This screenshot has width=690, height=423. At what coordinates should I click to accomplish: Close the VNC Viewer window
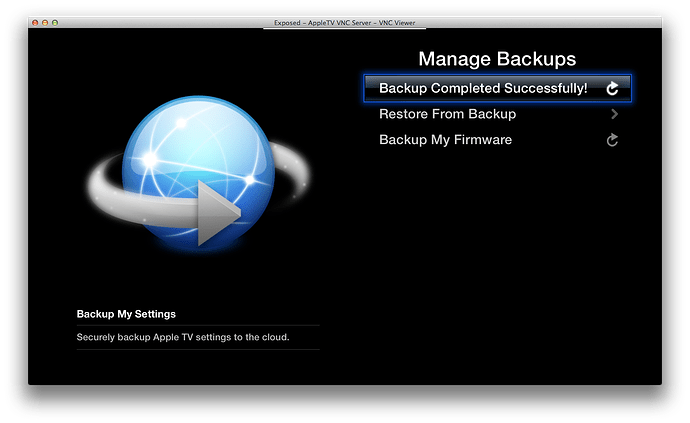(35, 22)
